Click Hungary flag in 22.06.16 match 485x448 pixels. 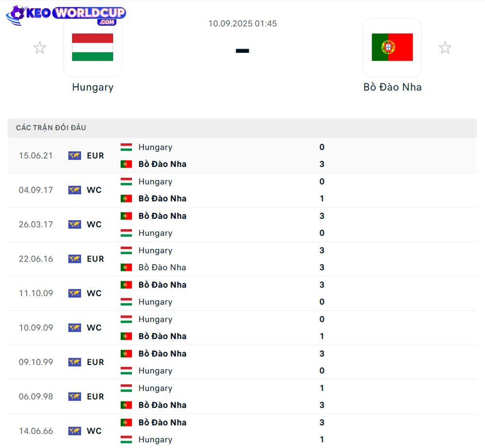pyautogui.click(x=126, y=250)
